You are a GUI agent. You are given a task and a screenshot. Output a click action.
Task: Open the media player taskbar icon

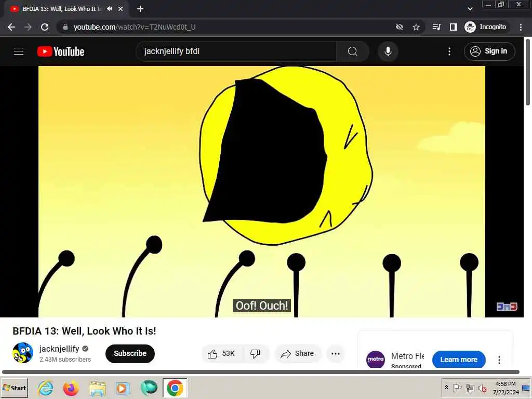tap(123, 388)
